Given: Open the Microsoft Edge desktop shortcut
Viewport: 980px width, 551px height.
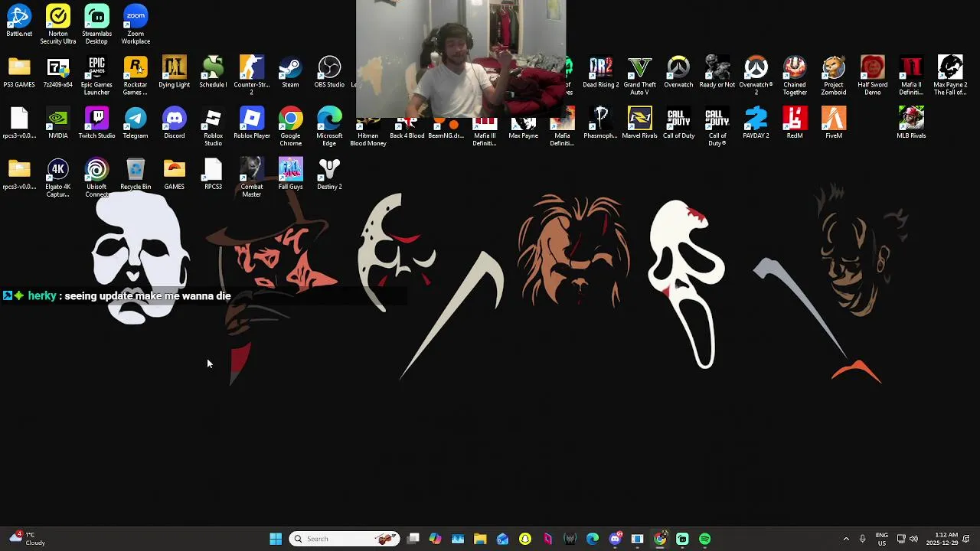Looking at the screenshot, I should pos(329,126).
